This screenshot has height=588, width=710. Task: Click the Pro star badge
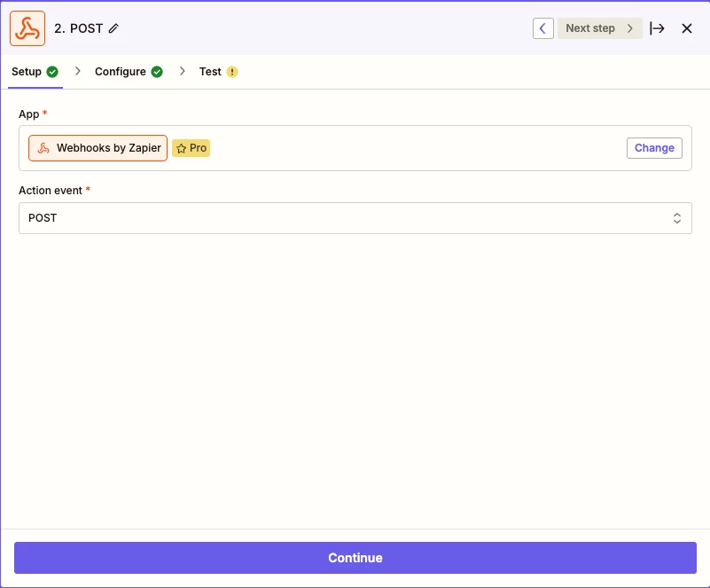coord(191,148)
